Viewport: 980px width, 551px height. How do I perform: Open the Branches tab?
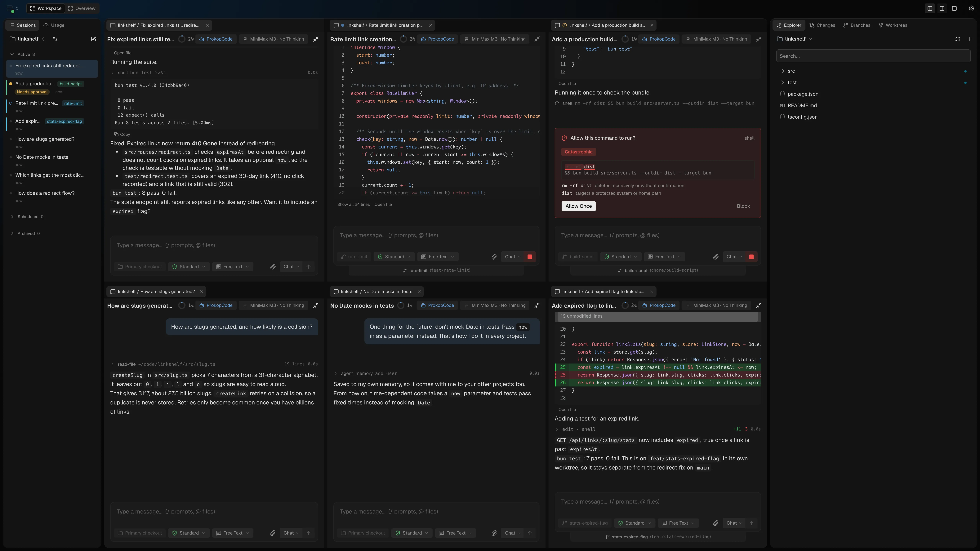click(857, 25)
